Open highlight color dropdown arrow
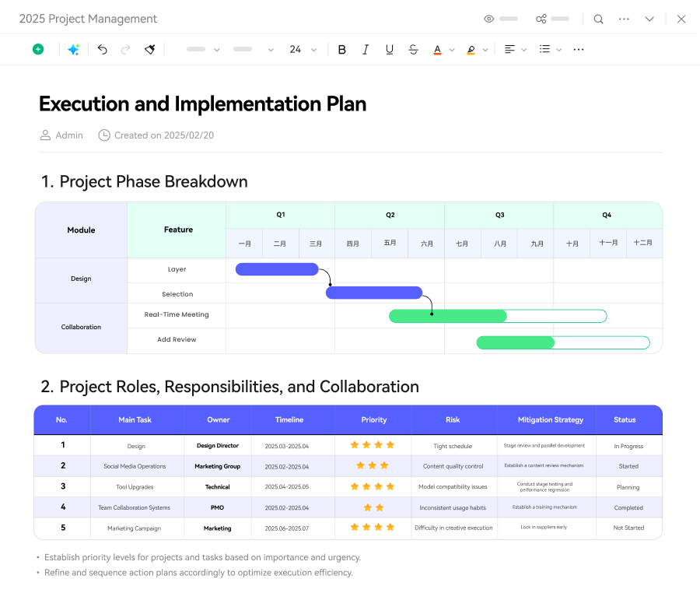Image resolution: width=700 pixels, height=593 pixels. pyautogui.click(x=485, y=50)
